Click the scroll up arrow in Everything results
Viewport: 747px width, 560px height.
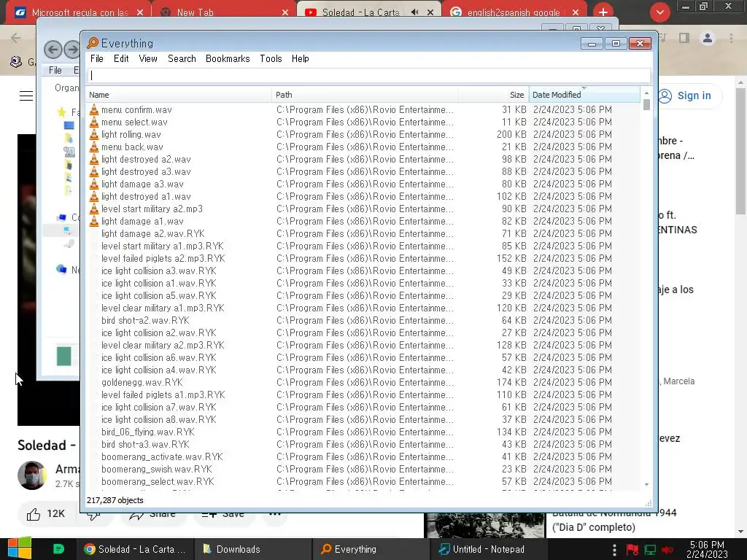[x=646, y=93]
